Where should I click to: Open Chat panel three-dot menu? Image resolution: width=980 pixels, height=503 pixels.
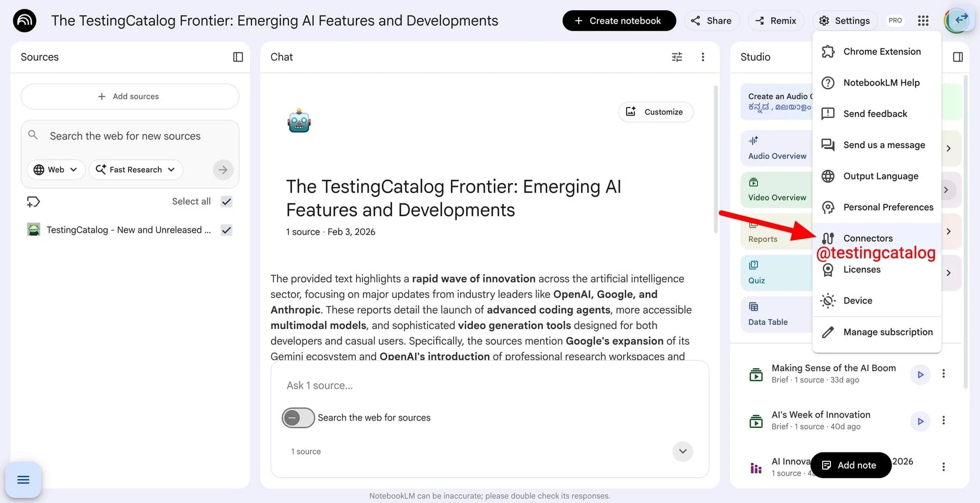(x=703, y=57)
